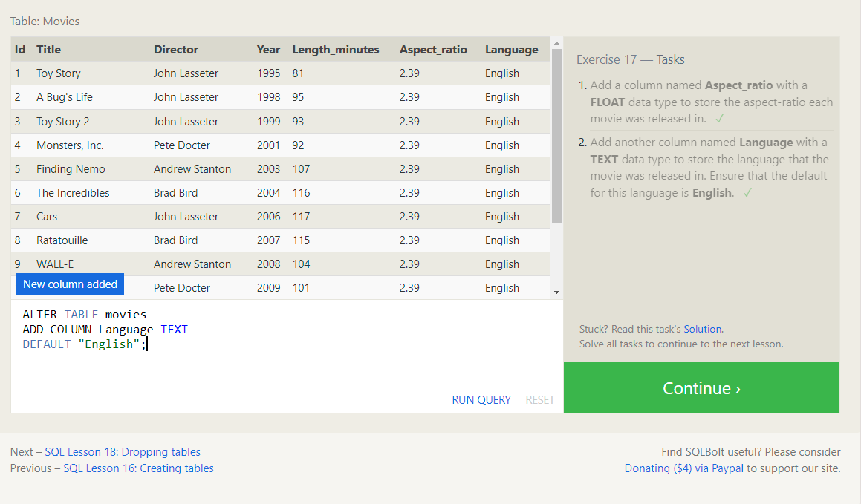Select the 'Monsters, Inc.' title cell
This screenshot has height=504, width=861.
click(x=70, y=145)
